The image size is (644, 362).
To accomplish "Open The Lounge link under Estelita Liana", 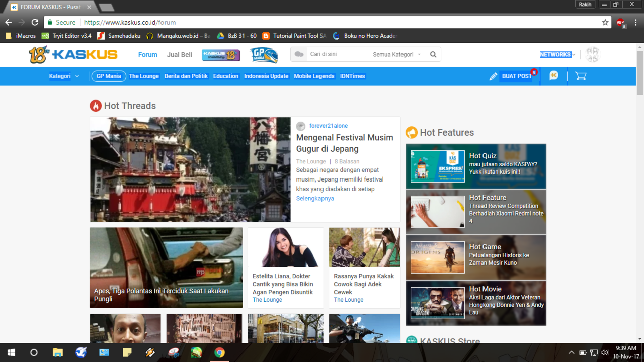I will (267, 300).
